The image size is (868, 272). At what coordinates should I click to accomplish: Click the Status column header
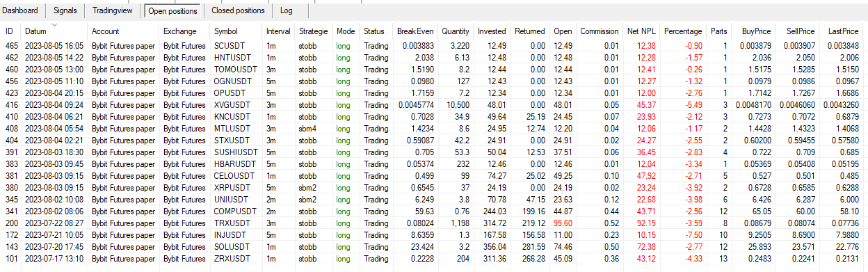[373, 31]
